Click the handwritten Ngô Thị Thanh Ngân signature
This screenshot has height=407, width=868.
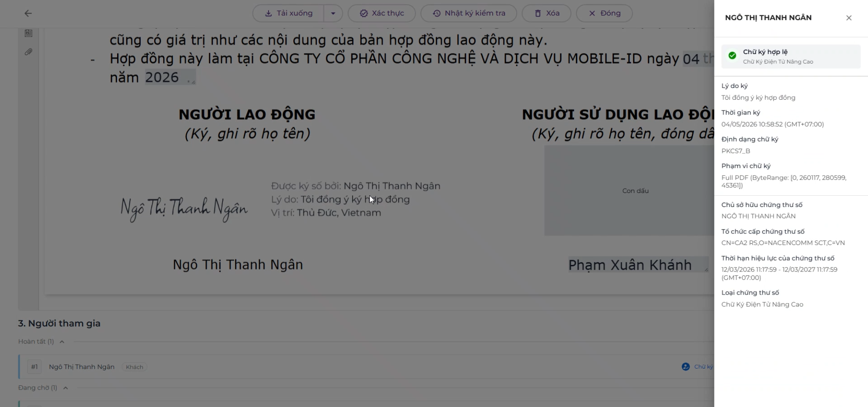(184, 209)
